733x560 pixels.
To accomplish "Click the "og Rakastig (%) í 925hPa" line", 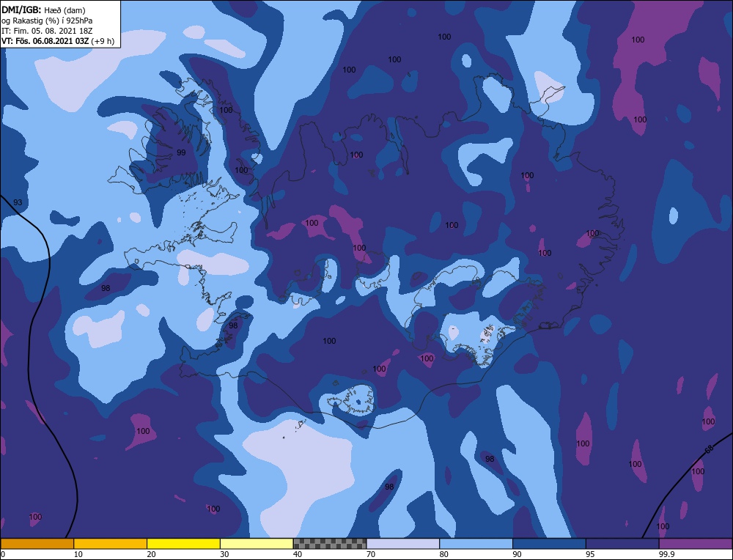I will click(x=47, y=21).
